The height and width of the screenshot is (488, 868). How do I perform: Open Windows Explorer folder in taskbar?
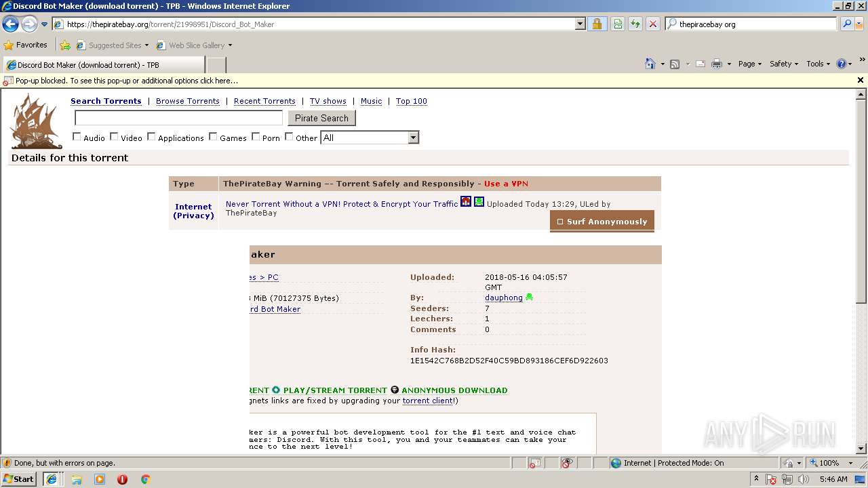[77, 479]
